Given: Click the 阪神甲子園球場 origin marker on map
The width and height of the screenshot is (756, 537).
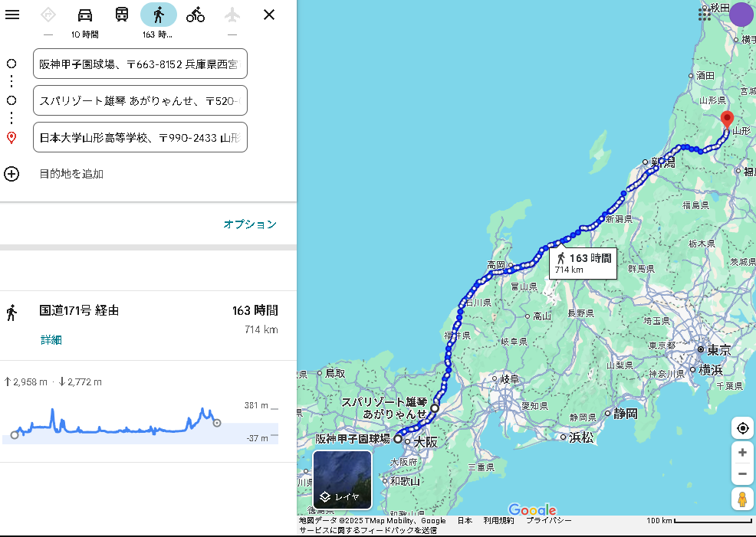Looking at the screenshot, I should click(x=398, y=439).
